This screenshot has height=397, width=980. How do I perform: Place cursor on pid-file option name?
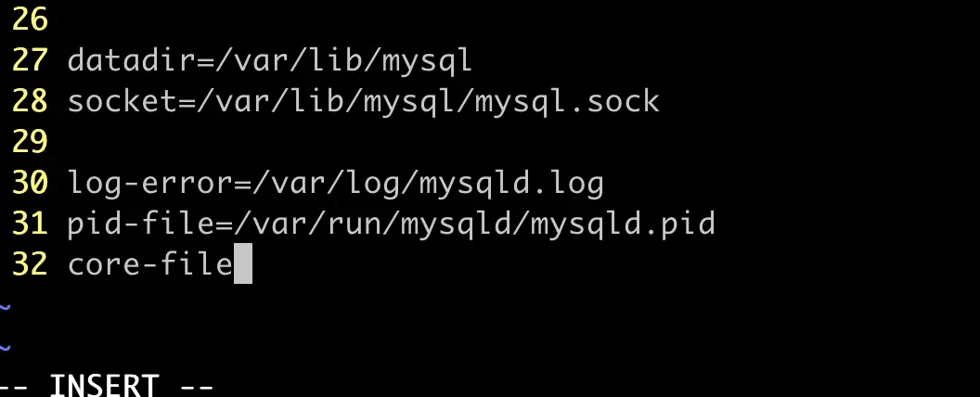pos(141,224)
